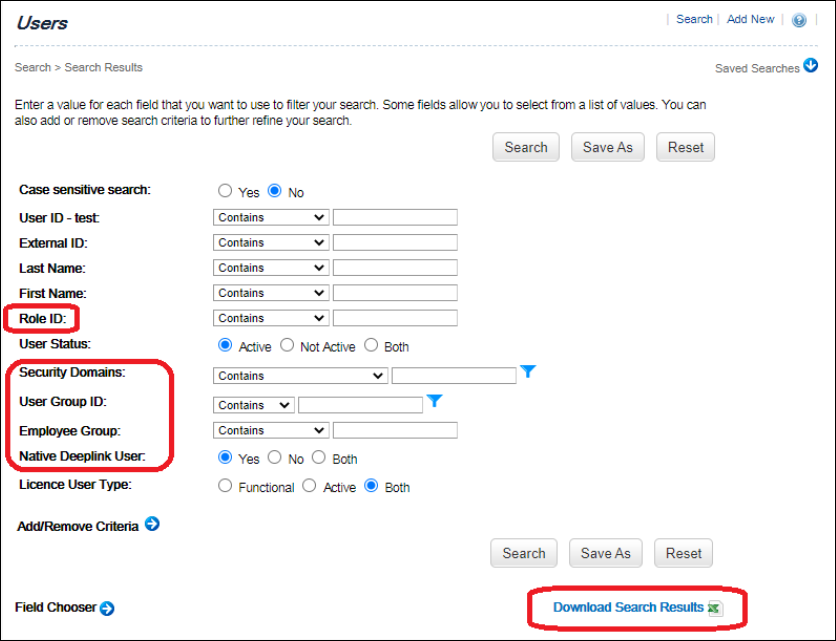Image resolution: width=836 pixels, height=641 pixels.
Task: Click the top Search button
Action: 526,147
